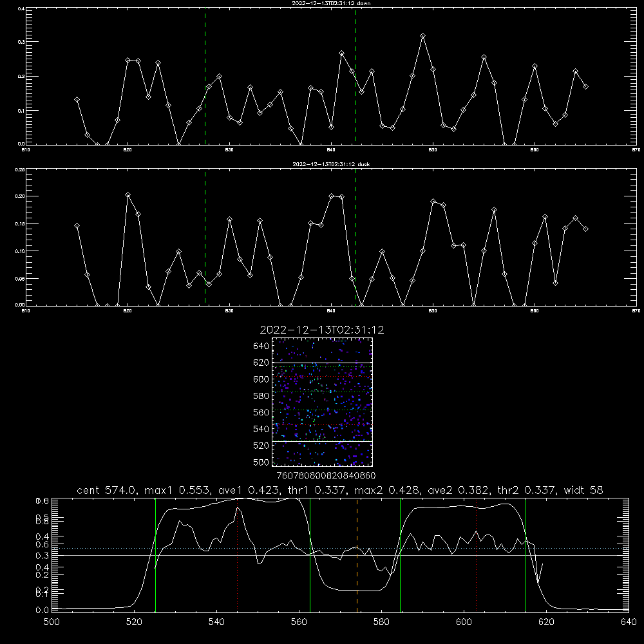Screen dimensions: 644x644
Task: Click the "0.1" y-axis label of dawn plot
Action: [20, 111]
